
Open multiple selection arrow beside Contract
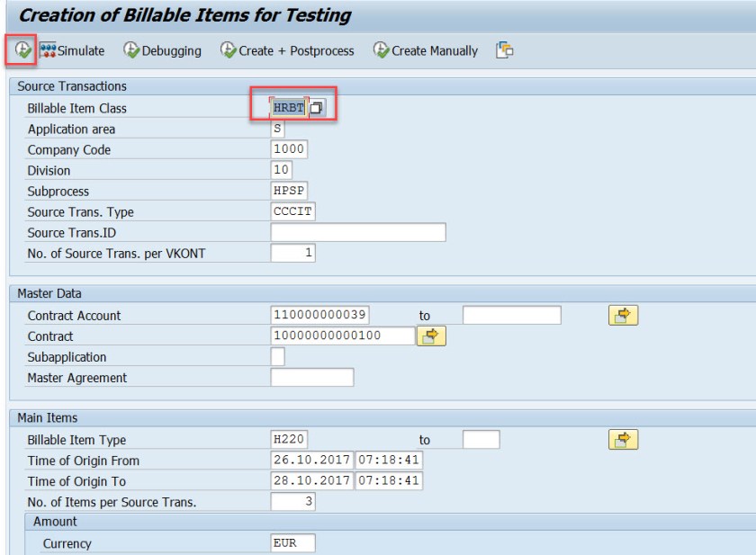[431, 336]
